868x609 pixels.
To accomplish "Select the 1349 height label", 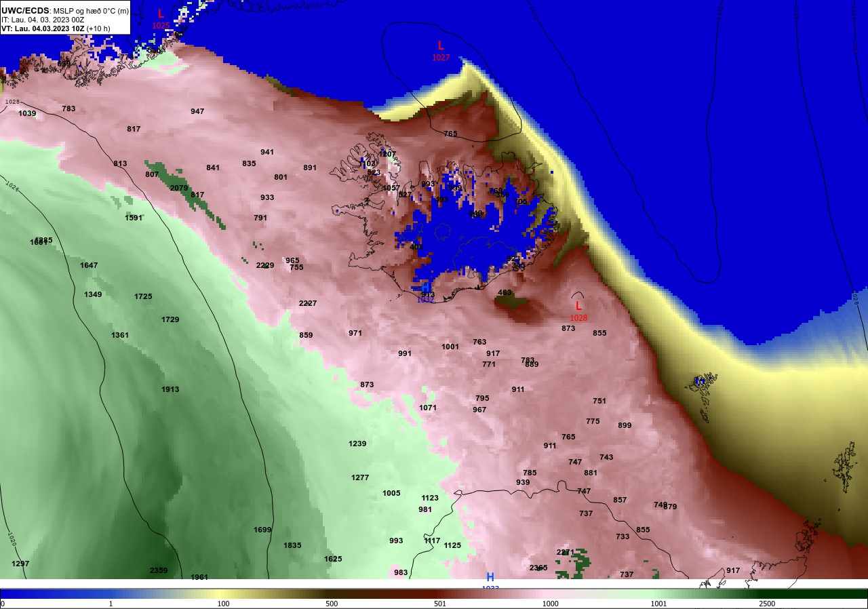I will [x=93, y=294].
